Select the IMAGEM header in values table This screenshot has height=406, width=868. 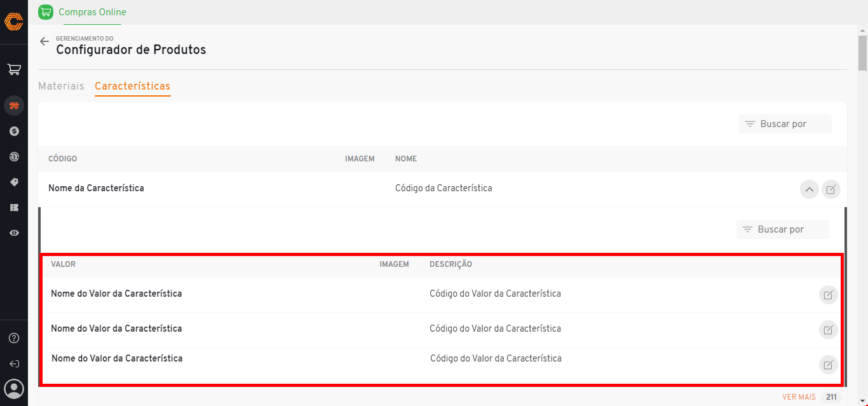[394, 264]
